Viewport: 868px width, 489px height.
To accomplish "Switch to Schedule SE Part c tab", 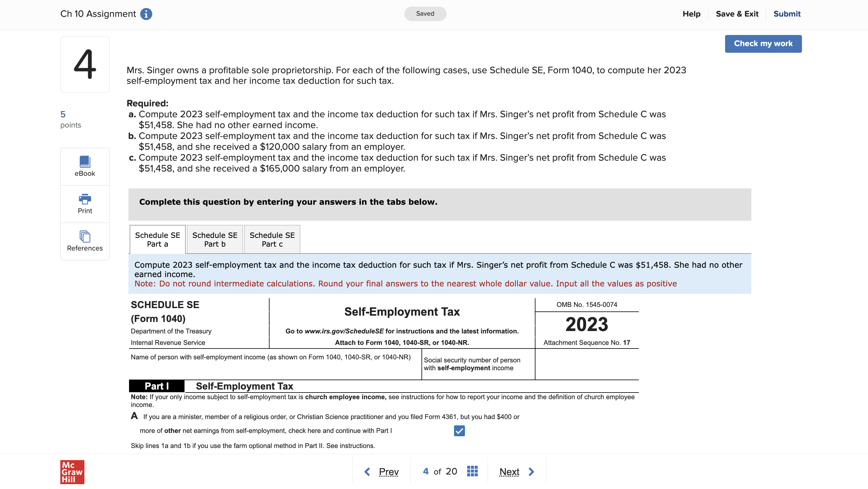I will 272,239.
